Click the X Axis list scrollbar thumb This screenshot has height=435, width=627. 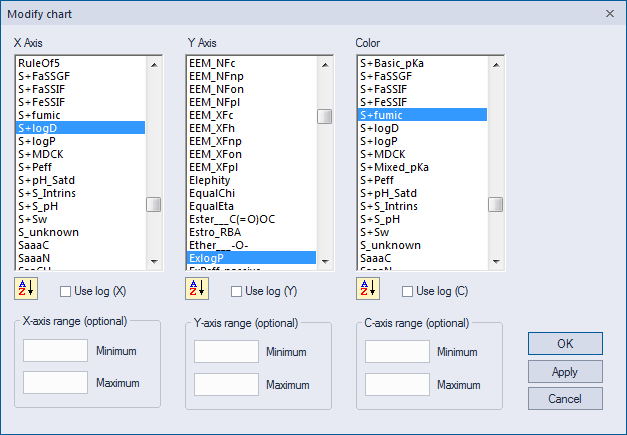(154, 205)
